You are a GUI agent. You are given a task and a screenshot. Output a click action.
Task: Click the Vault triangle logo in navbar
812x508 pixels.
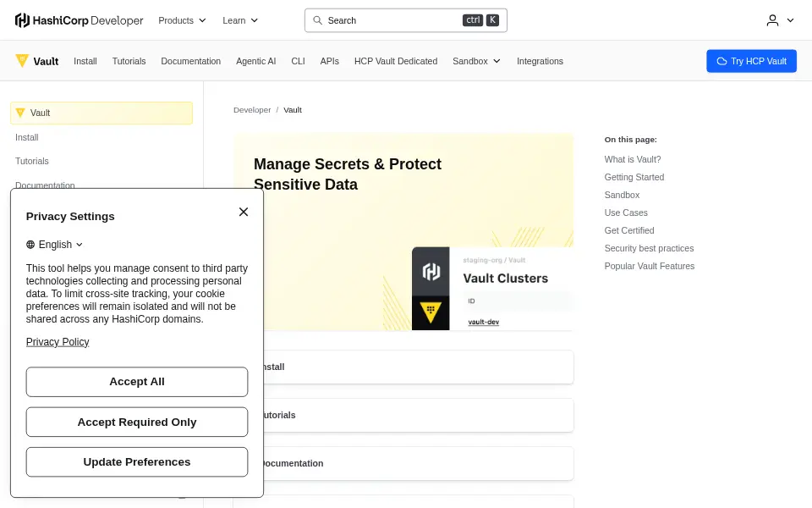tap(22, 61)
